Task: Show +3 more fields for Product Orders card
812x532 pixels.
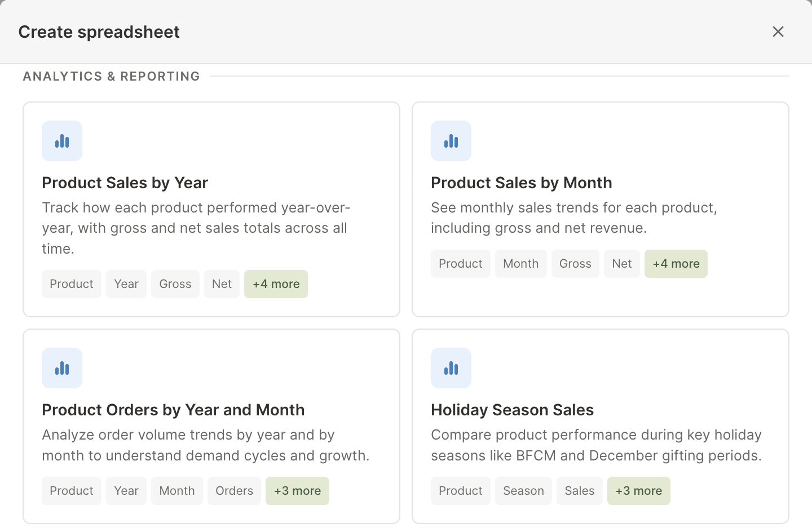Action: pyautogui.click(x=297, y=491)
